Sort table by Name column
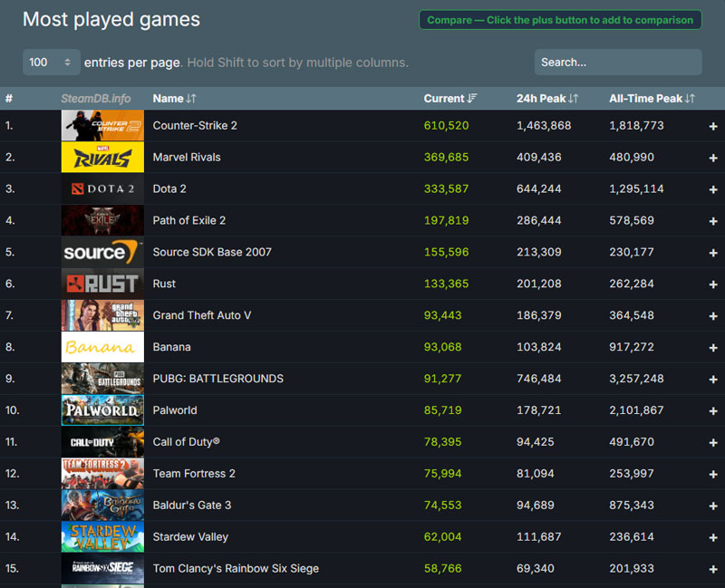The width and height of the screenshot is (725, 588). click(174, 99)
